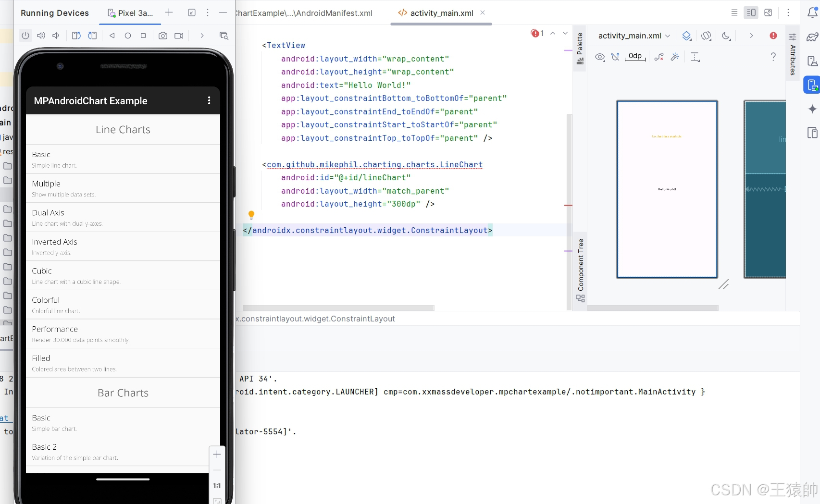The image size is (820, 504).
Task: Open the activity_main.xml file dropdown in designer
Action: (x=634, y=36)
